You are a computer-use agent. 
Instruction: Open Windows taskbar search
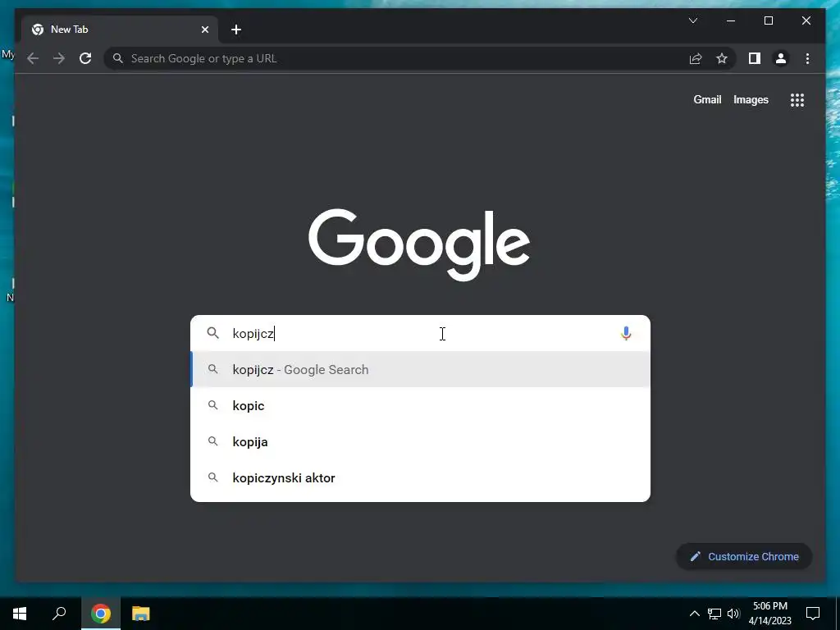(59, 614)
